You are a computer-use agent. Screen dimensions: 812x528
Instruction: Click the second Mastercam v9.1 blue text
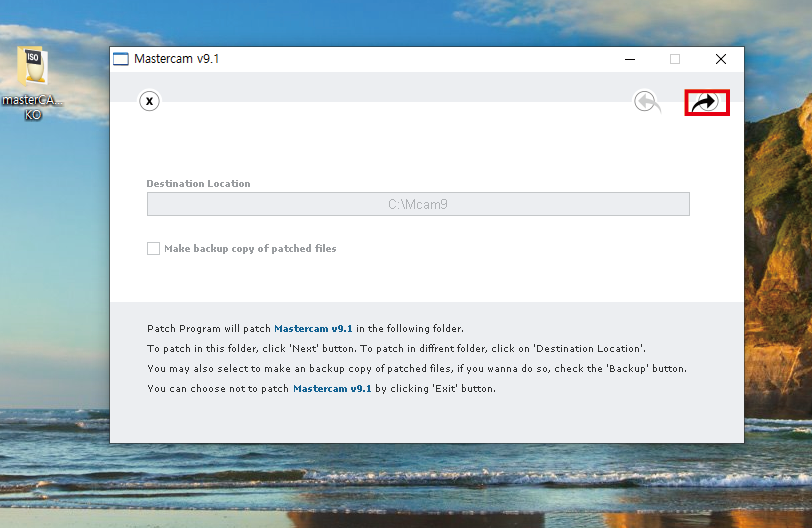(332, 389)
